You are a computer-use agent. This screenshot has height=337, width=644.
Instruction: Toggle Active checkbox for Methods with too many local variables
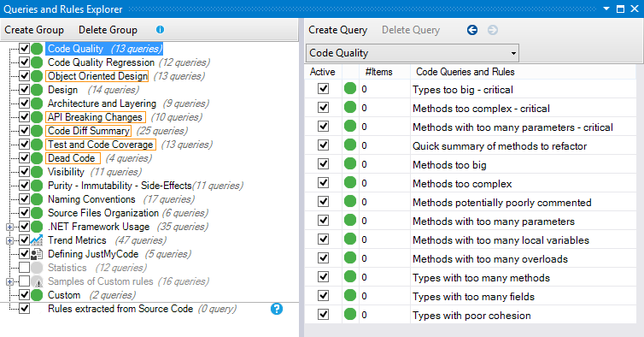(x=323, y=239)
